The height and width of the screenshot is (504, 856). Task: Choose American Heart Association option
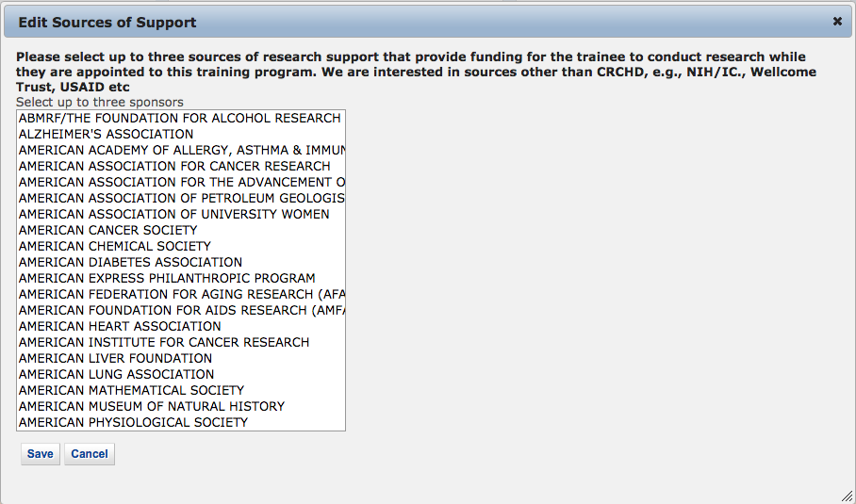coord(120,326)
